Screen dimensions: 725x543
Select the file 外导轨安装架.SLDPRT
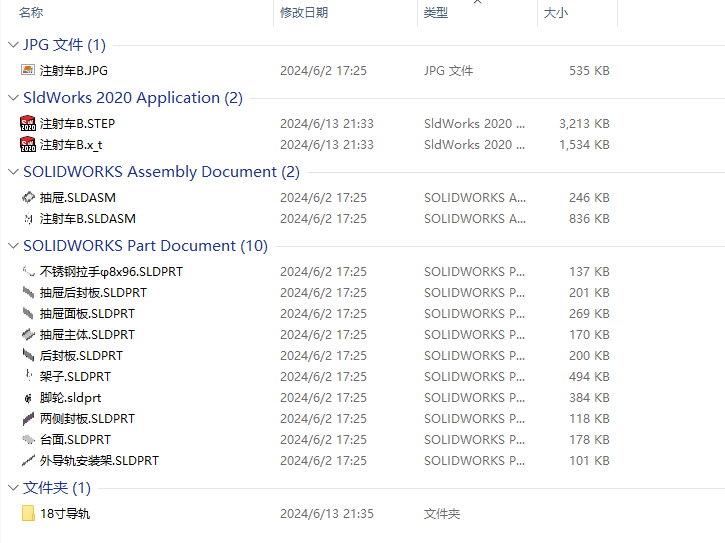click(99, 461)
